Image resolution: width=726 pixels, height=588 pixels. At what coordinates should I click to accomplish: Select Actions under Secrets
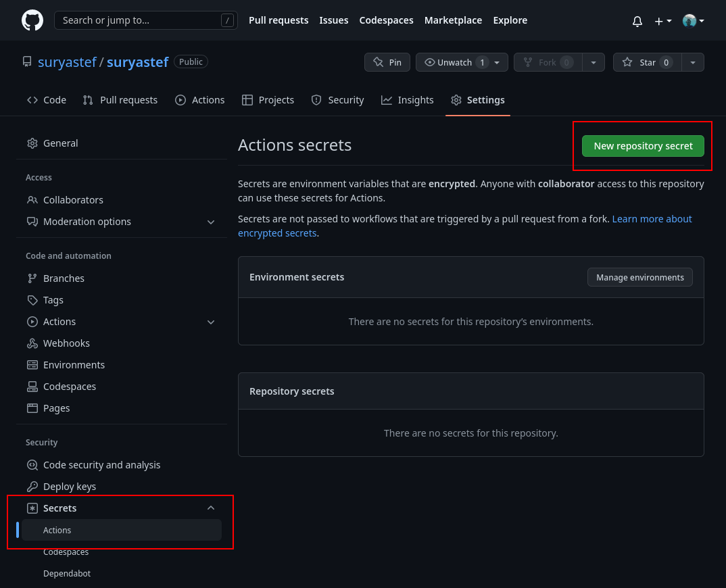click(x=121, y=530)
